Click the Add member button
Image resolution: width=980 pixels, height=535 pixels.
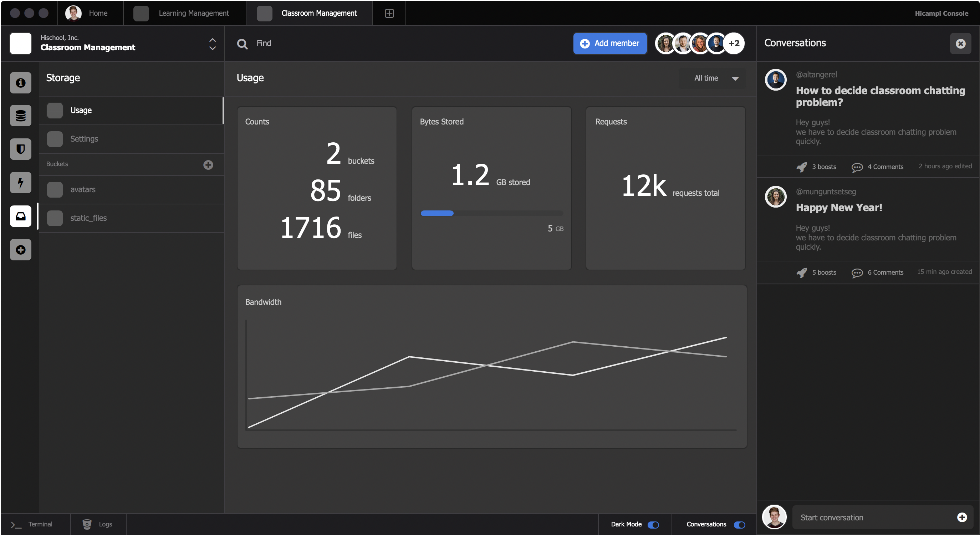pyautogui.click(x=610, y=44)
